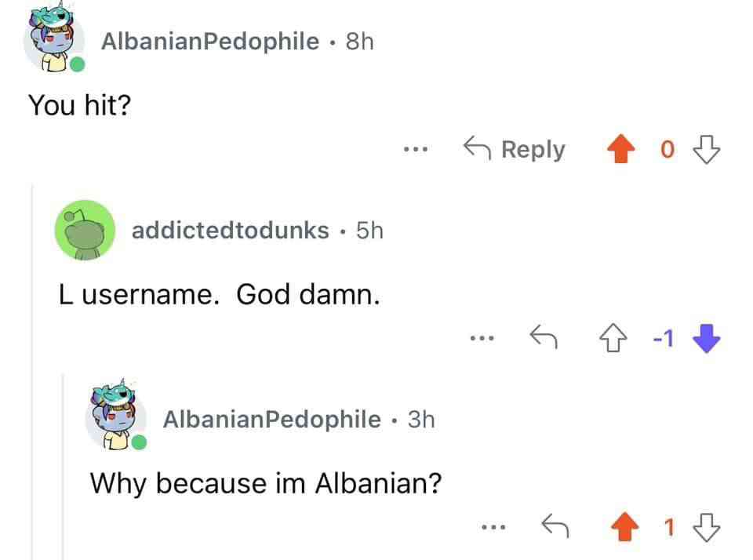Tap avatar on the 3h reply
This screenshot has width=753, height=560.
[115, 415]
